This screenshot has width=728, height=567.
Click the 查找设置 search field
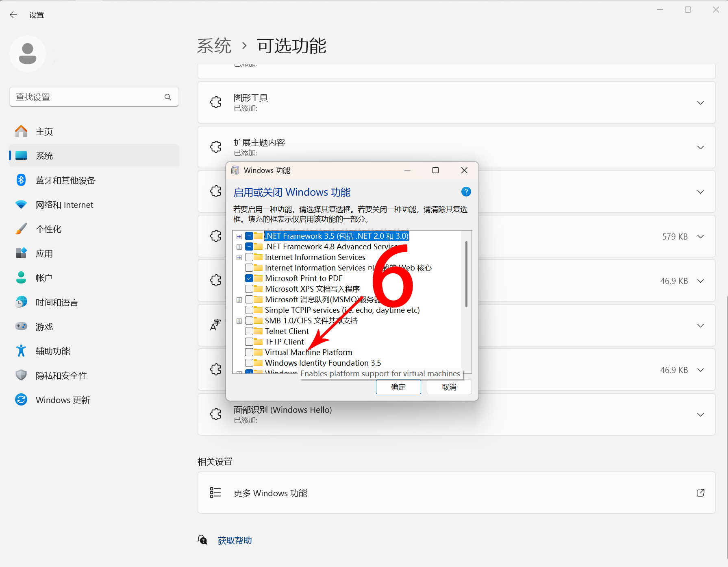coord(94,97)
